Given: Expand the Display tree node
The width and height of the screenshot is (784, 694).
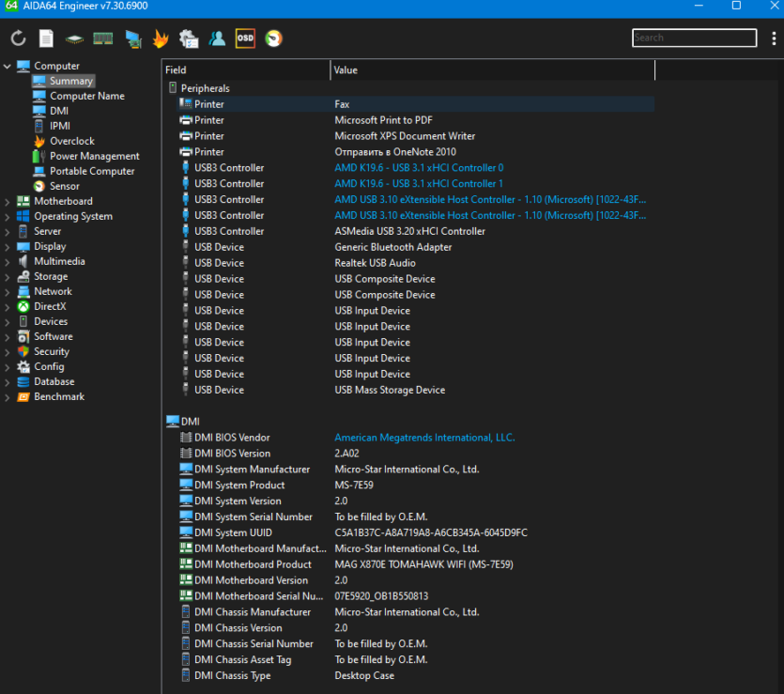Looking at the screenshot, I should [7, 246].
